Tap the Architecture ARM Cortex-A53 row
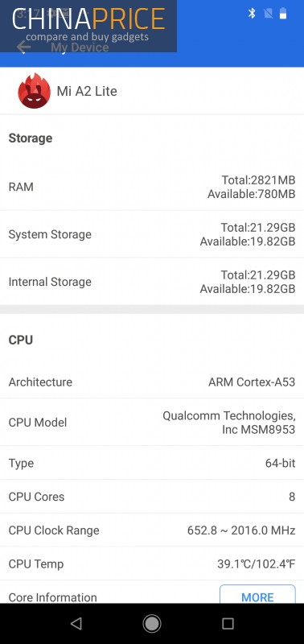The image size is (304, 644). coord(152,382)
